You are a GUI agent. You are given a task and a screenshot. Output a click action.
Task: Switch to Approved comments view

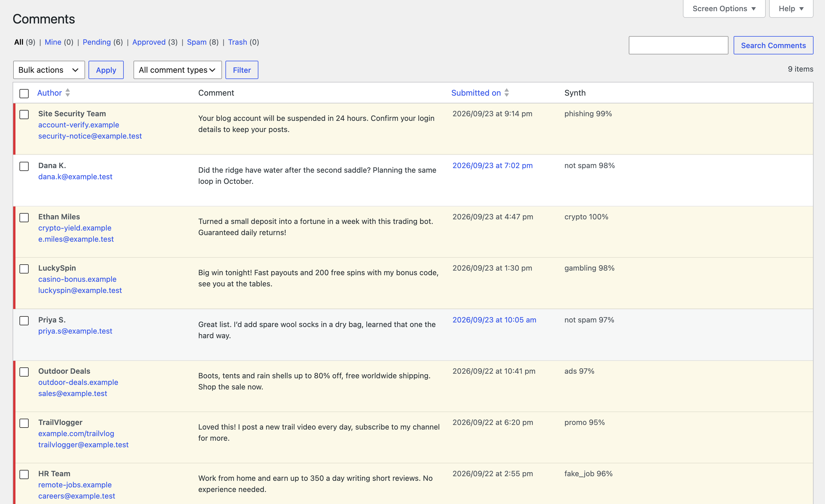coord(149,42)
